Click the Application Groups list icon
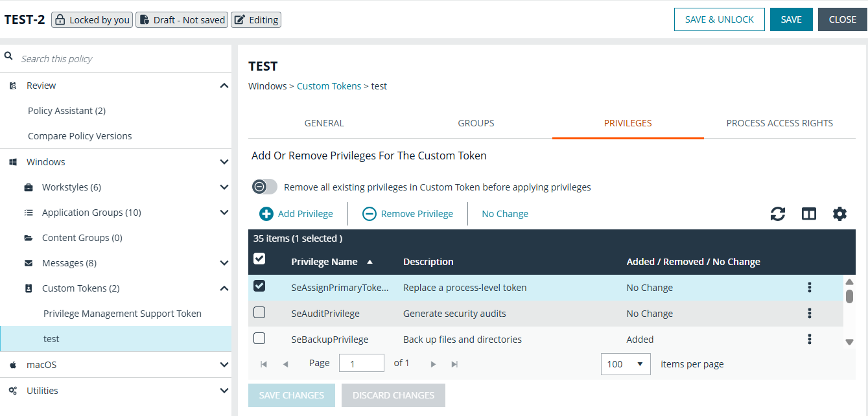Screen dimensions: 868x416 pos(29,213)
